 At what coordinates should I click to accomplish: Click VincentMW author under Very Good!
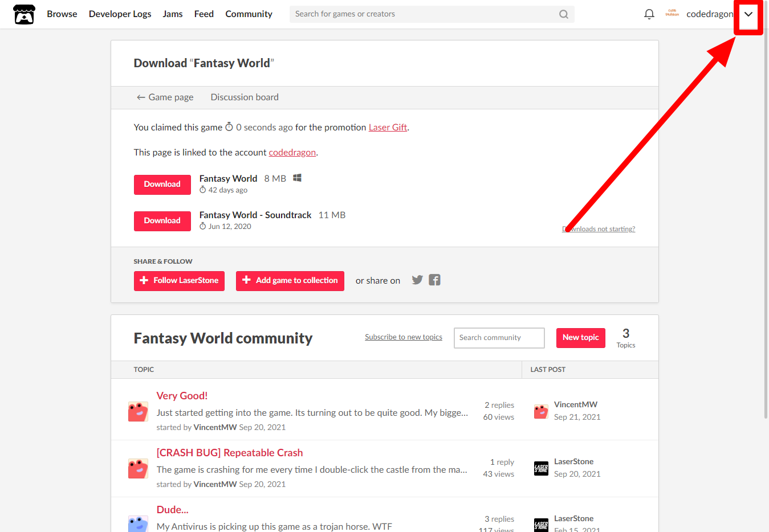coord(215,427)
